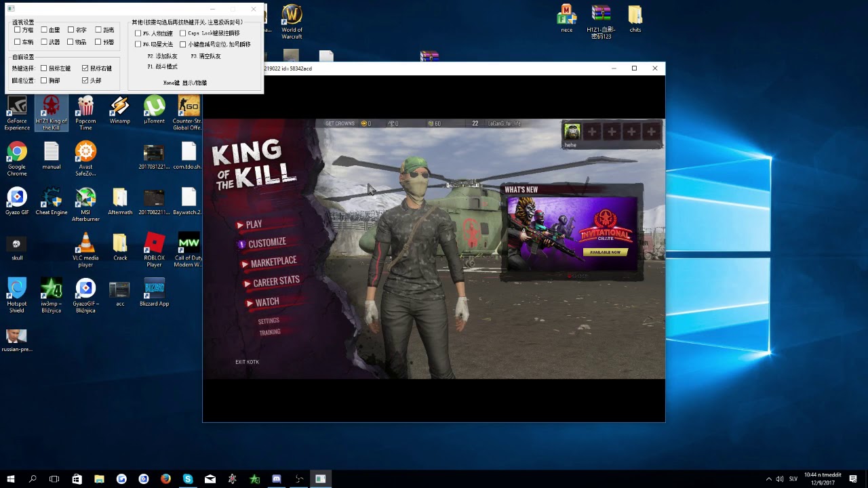Open Cheat Engine desktop shortcut
The image size is (868, 488).
pyautogui.click(x=52, y=202)
